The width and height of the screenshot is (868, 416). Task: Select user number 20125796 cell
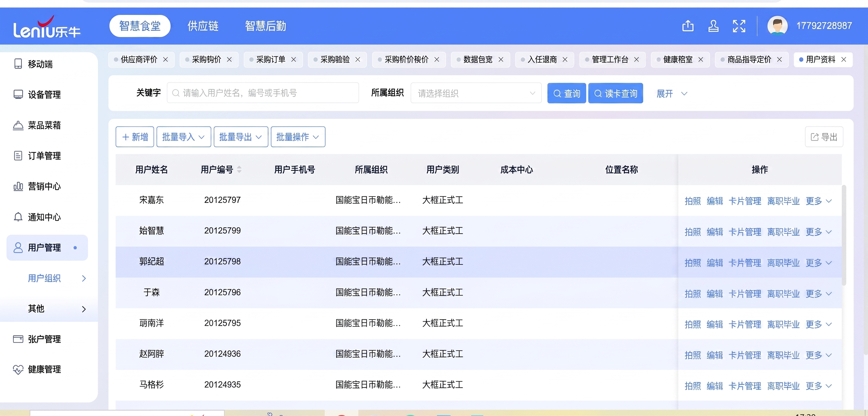coord(222,292)
